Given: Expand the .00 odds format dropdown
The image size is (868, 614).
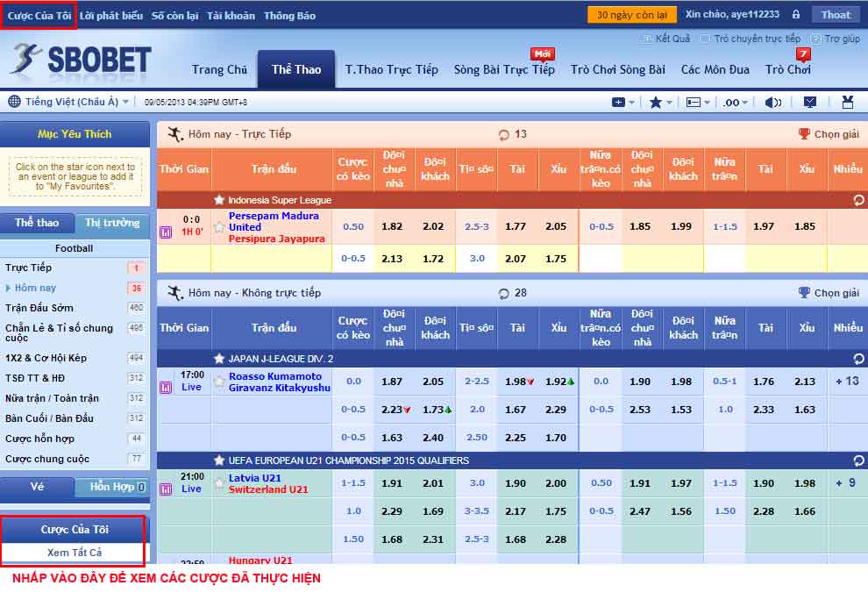Looking at the screenshot, I should point(735,103).
